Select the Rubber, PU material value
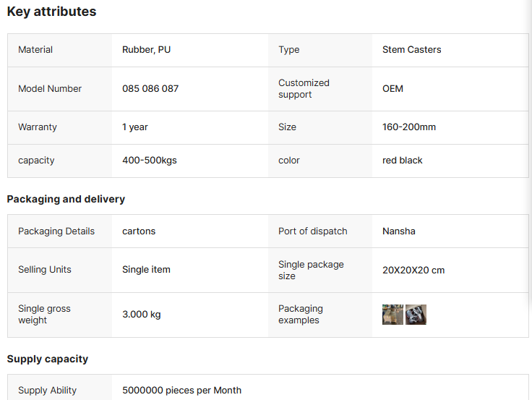The image size is (532, 400). tap(147, 50)
